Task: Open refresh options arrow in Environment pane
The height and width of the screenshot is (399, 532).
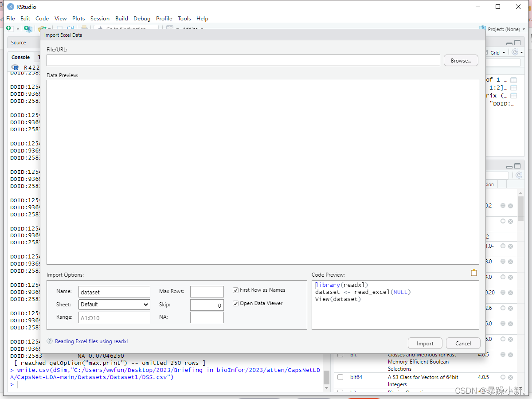Action: pos(521,52)
